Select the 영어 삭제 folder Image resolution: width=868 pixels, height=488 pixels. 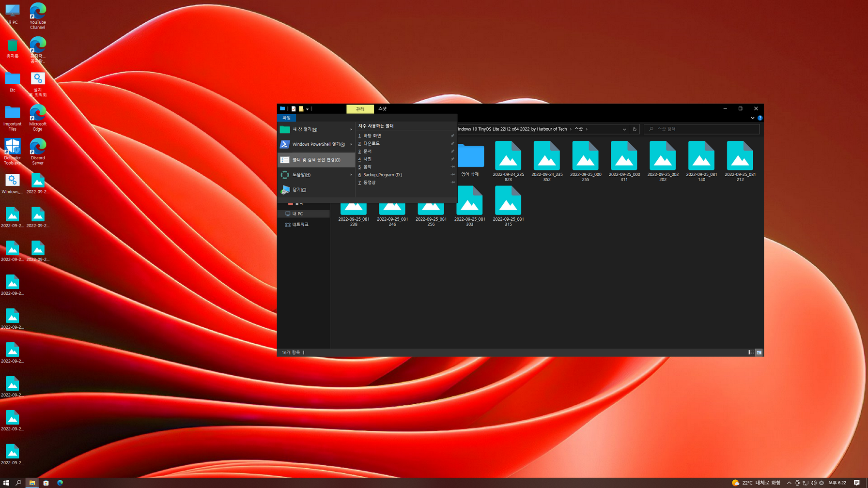tap(470, 159)
